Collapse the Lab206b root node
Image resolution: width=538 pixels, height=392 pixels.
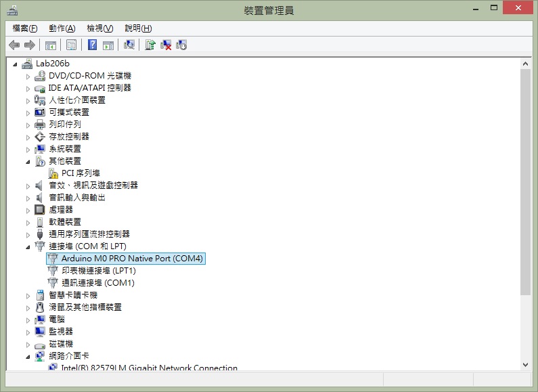click(x=15, y=64)
